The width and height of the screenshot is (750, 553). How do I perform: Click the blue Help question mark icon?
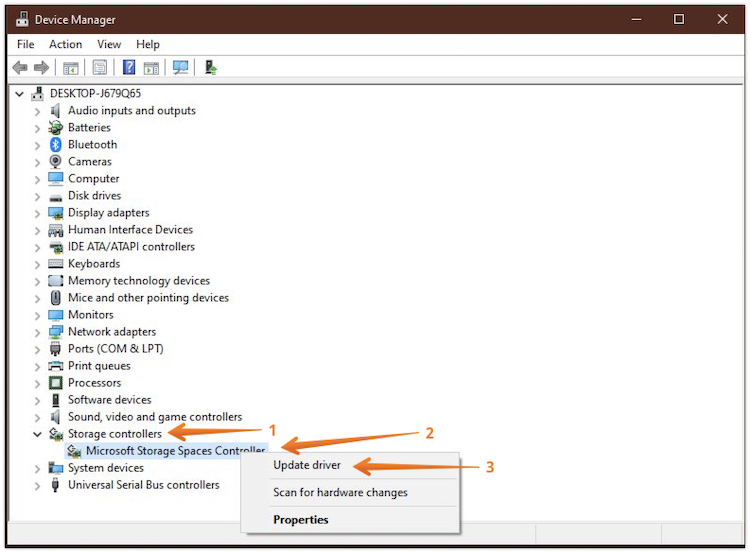pos(129,68)
